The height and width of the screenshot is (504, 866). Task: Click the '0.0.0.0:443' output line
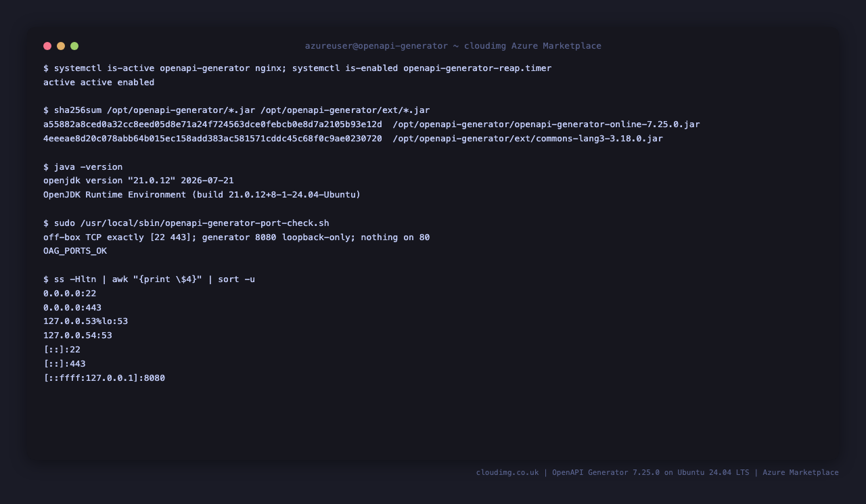point(72,308)
